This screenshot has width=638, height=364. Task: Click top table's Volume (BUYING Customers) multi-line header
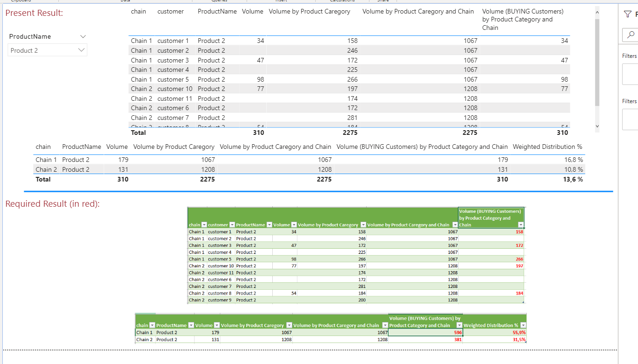(523, 19)
